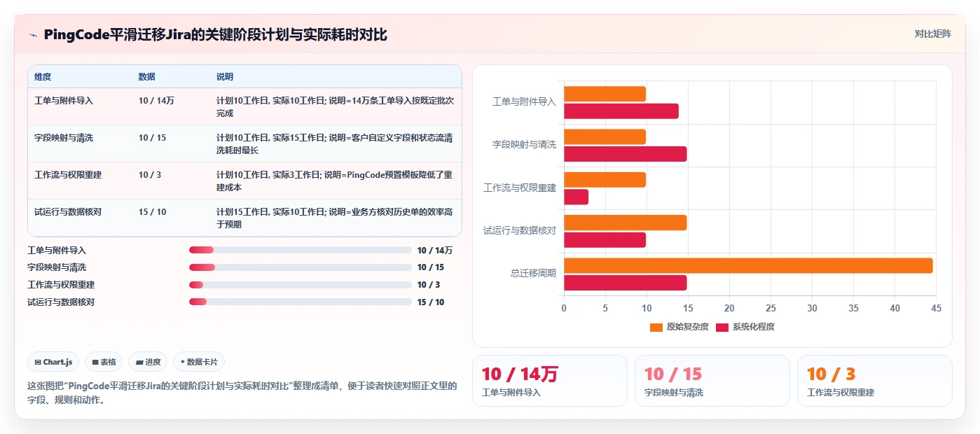This screenshot has width=980, height=434.
Task: Click the red 字段映射与清洗 chart bar
Action: tap(626, 154)
